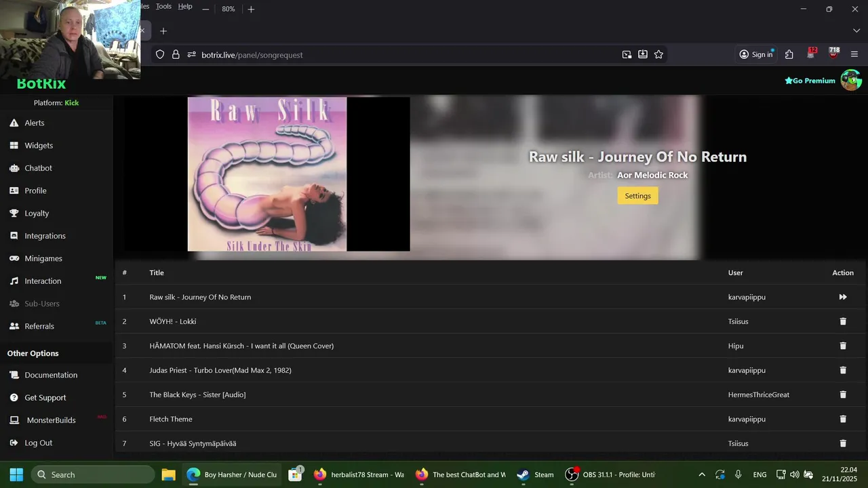Image resolution: width=868 pixels, height=488 pixels.
Task: Click the taskbar Search box
Action: point(93,474)
